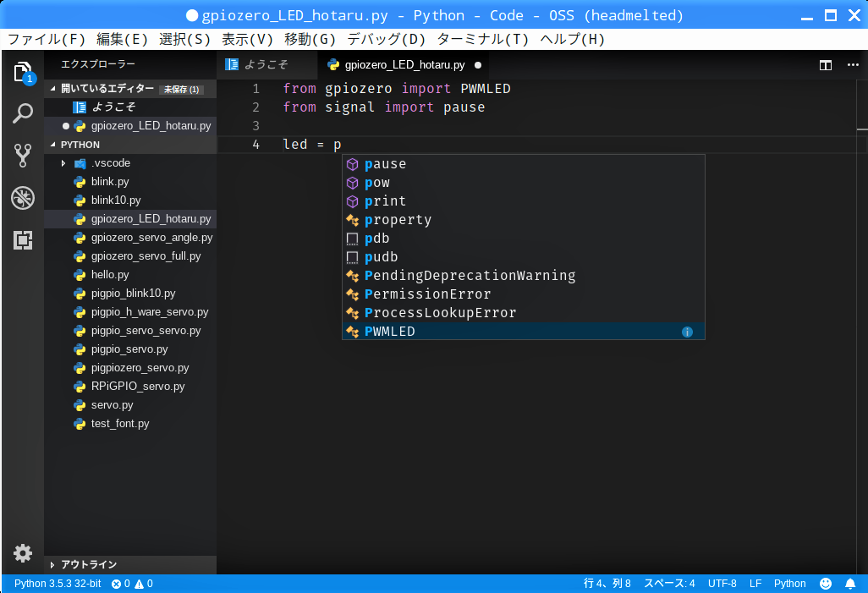The image size is (868, 593).
Task: Open the 表示(V) menu
Action: point(247,39)
